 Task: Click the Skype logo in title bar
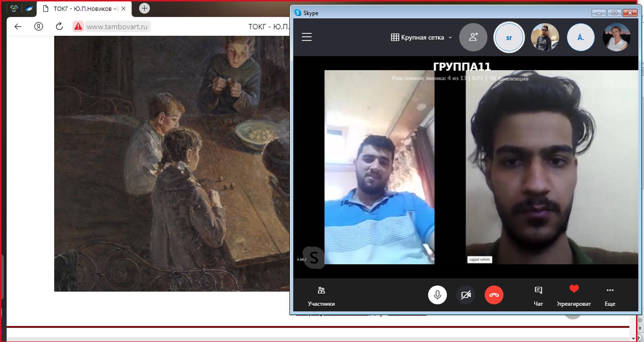298,12
